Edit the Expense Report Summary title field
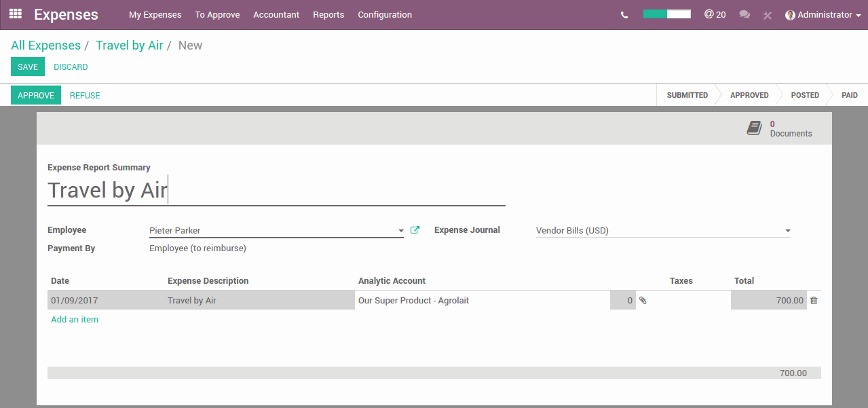 point(276,190)
